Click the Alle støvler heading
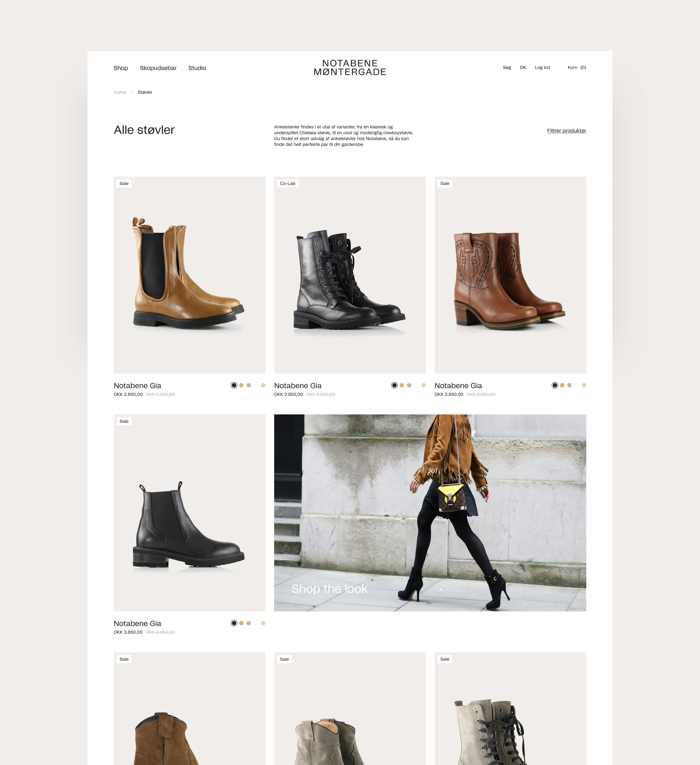 tap(144, 130)
